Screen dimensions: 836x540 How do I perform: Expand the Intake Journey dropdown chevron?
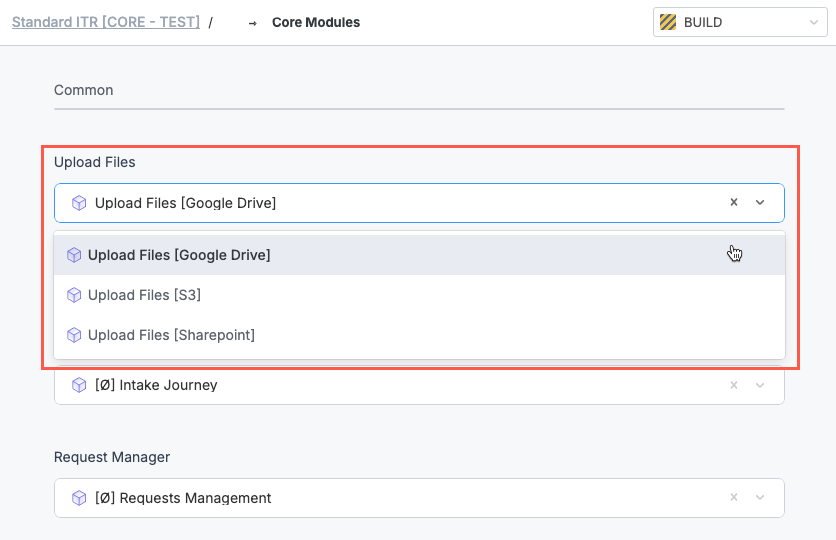click(760, 385)
